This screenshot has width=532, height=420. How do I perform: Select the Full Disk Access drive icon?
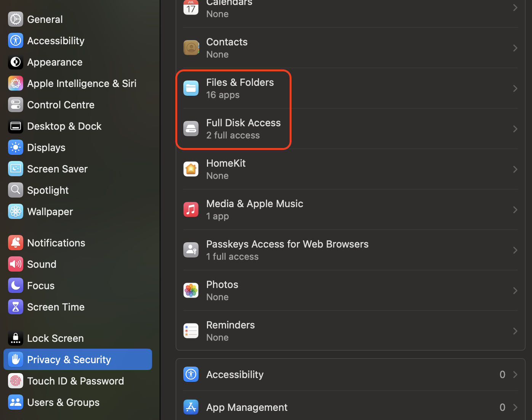click(x=191, y=129)
